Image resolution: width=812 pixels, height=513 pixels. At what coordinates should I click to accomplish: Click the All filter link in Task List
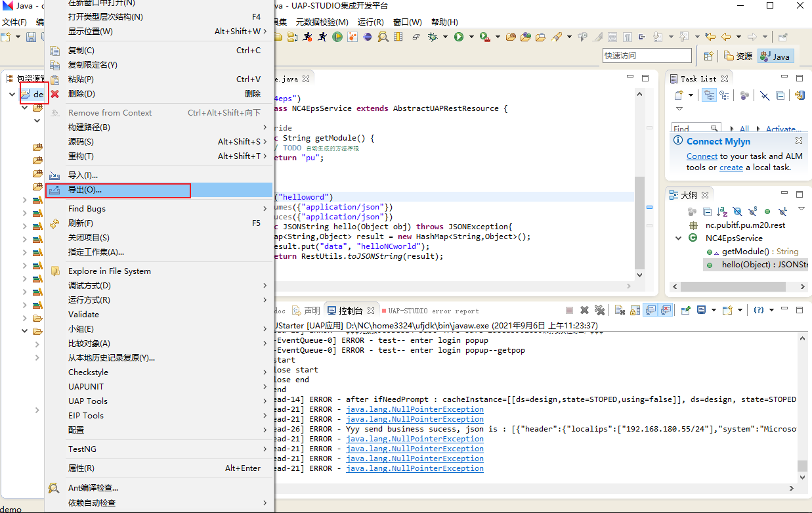744,129
